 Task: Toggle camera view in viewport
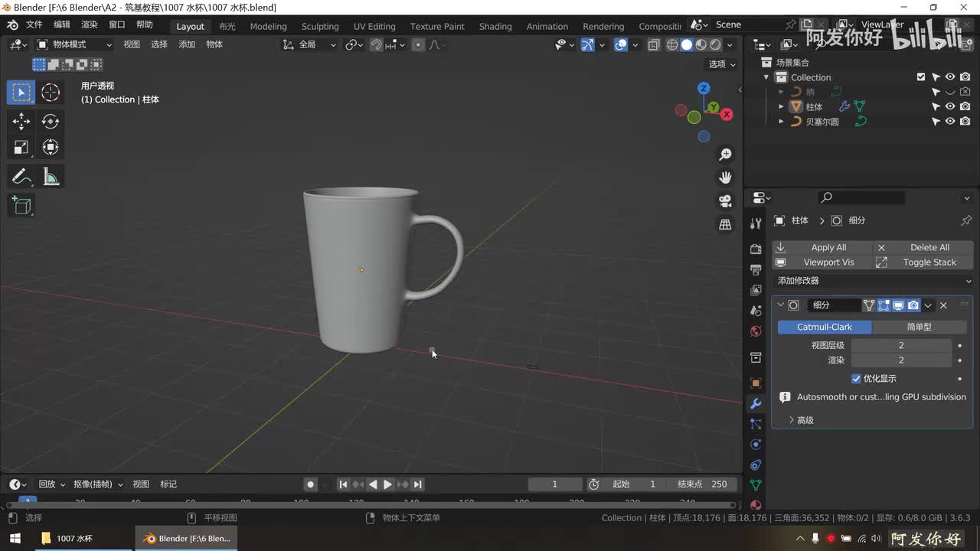(x=725, y=201)
